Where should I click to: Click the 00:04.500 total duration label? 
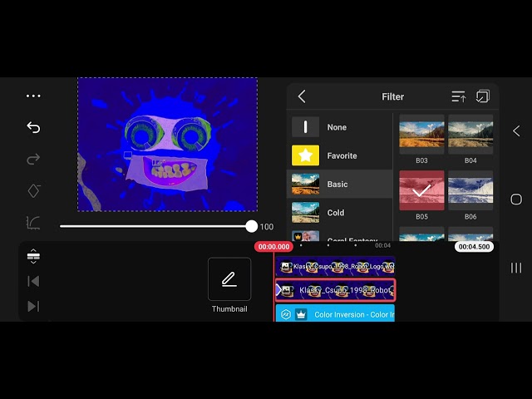pyautogui.click(x=474, y=247)
